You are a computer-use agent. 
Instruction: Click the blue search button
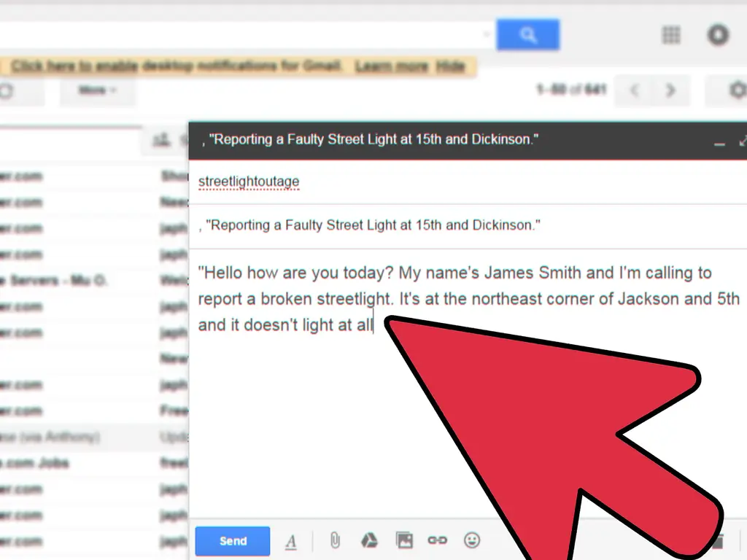tap(528, 35)
